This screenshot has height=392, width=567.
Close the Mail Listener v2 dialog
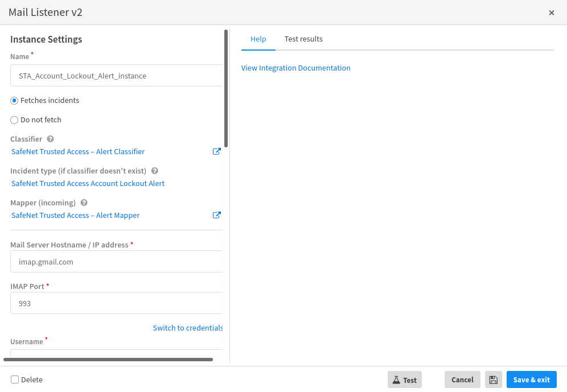pos(551,13)
